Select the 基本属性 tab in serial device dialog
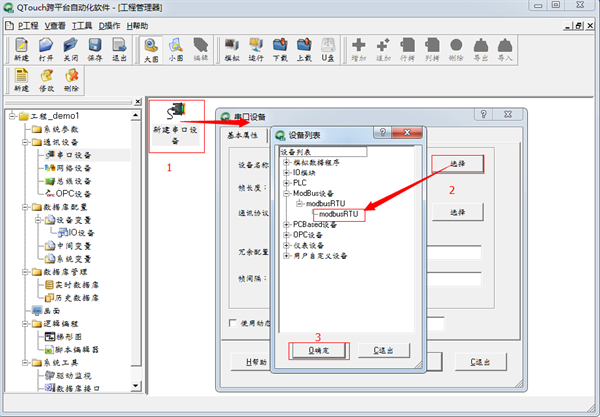Image resolution: width=600 pixels, height=417 pixels. (x=243, y=136)
